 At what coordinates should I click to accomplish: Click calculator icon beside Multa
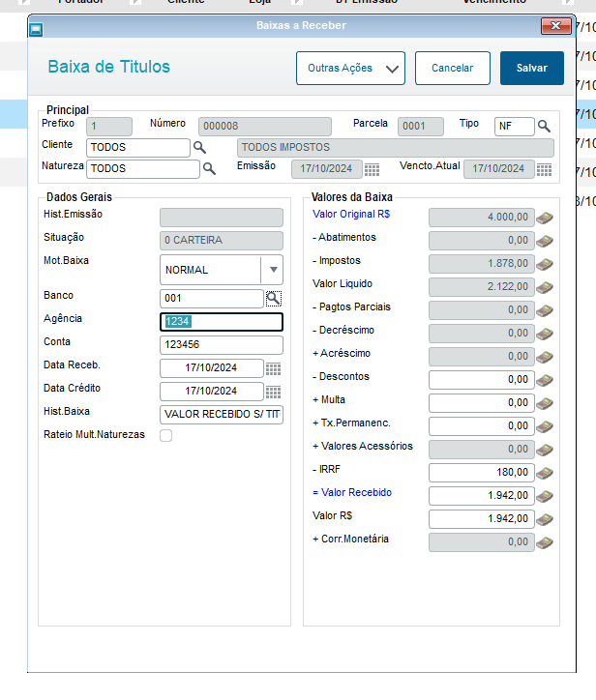(545, 403)
